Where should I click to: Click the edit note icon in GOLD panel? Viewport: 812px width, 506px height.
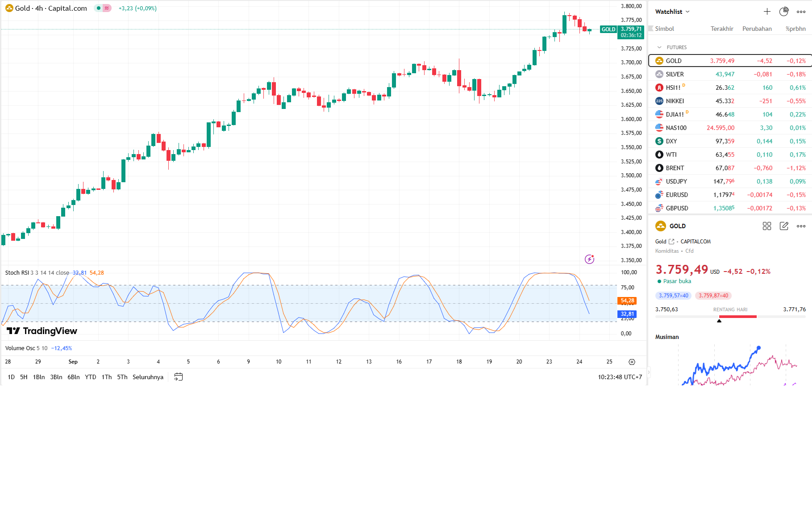[784, 226]
